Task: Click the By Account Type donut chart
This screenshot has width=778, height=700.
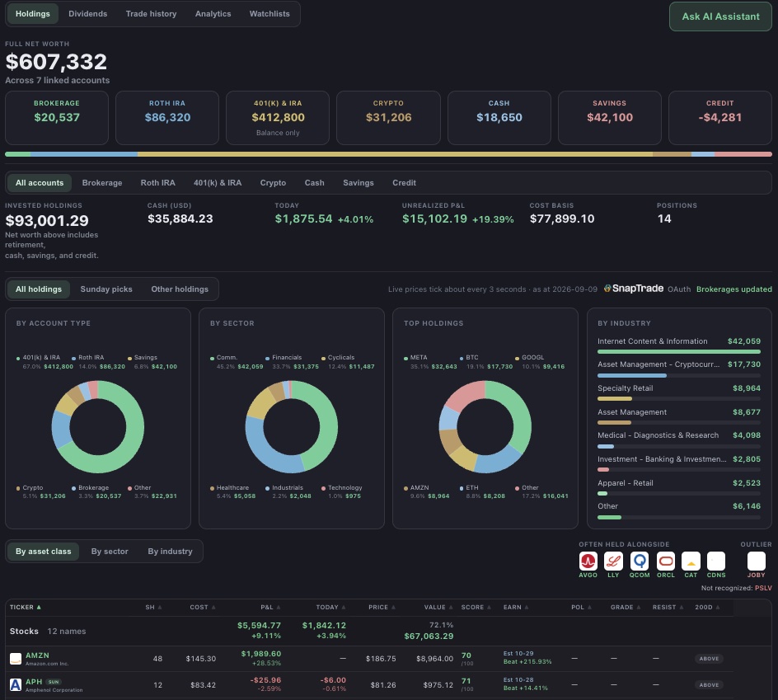Action: (x=98, y=427)
